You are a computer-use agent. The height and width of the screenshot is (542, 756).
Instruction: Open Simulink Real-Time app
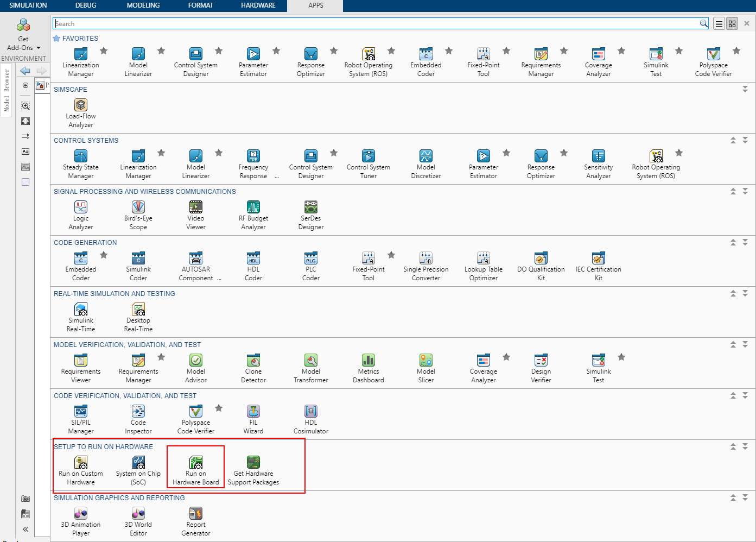coord(81,317)
